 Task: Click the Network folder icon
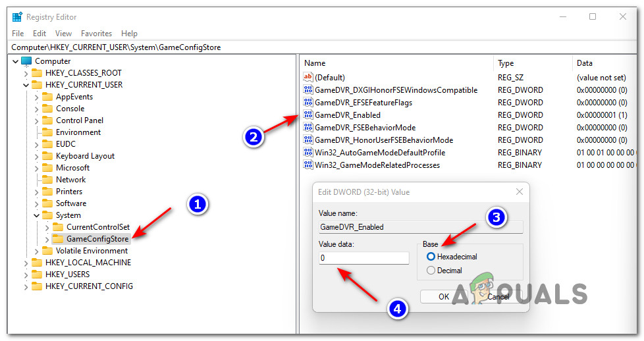pyautogui.click(x=47, y=180)
